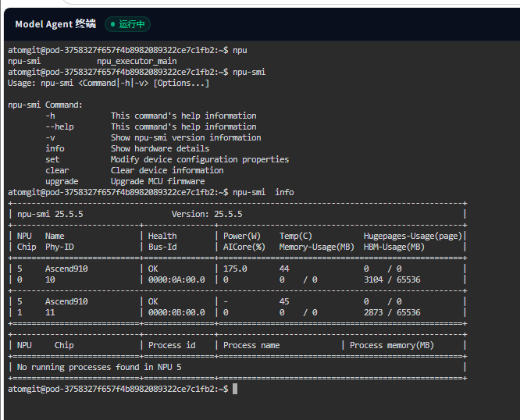The height and width of the screenshot is (420, 520).
Task: Click the Power(W) column header
Action: tap(242, 236)
